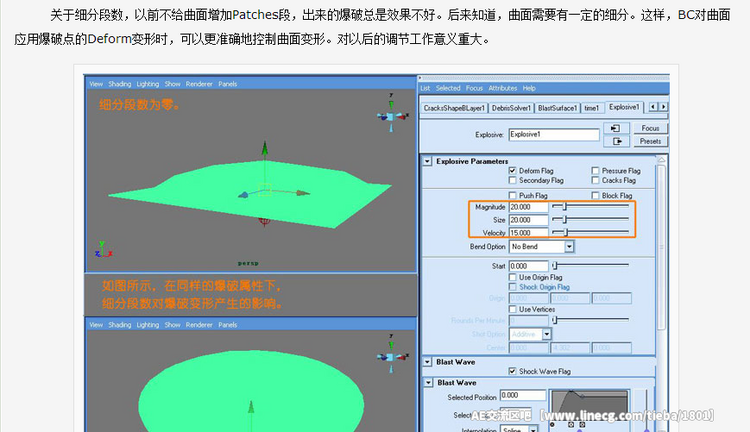Click the attribute editor vertical scrollbar
The height and width of the screenshot is (432, 750).
662,246
